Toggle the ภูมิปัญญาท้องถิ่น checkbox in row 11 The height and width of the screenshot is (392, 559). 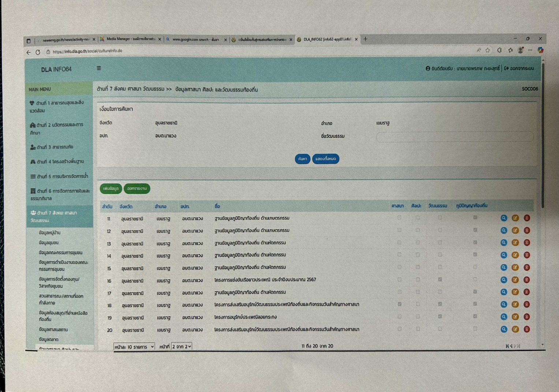tap(475, 218)
